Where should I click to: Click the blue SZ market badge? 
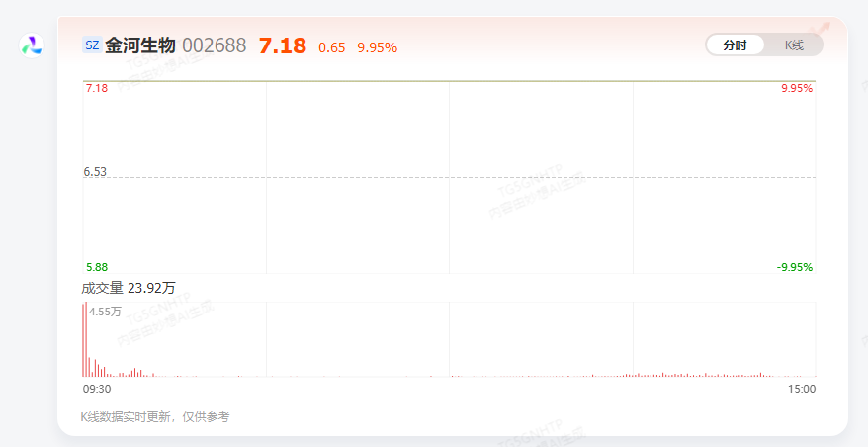click(92, 45)
